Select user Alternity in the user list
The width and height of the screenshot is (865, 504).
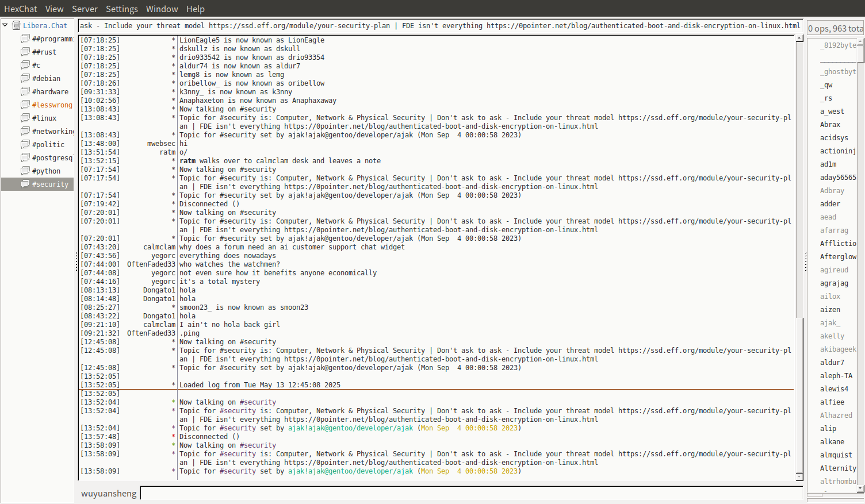[x=838, y=468]
